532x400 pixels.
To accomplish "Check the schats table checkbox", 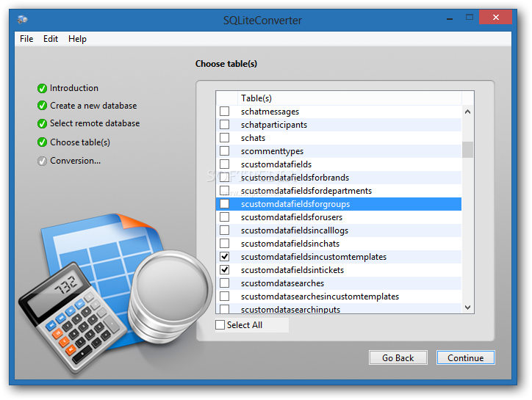I will pos(224,138).
